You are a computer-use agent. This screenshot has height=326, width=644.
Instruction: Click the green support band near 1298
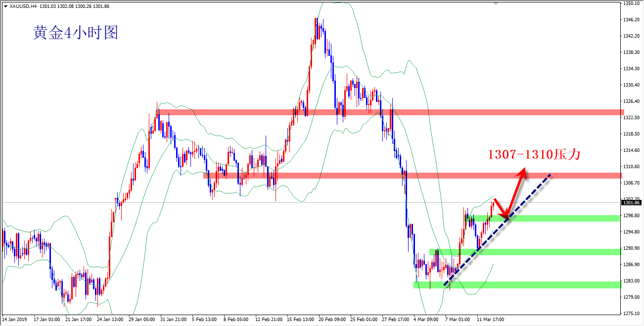click(569, 218)
